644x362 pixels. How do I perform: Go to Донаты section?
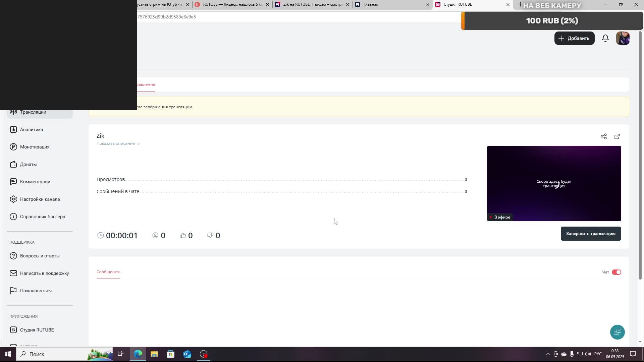click(x=28, y=164)
